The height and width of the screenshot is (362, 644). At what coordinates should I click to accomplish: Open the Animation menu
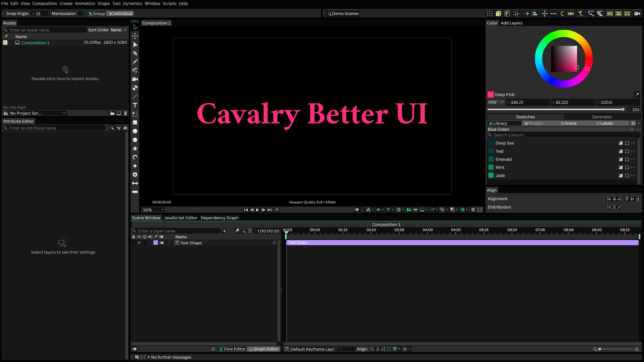(85, 3)
